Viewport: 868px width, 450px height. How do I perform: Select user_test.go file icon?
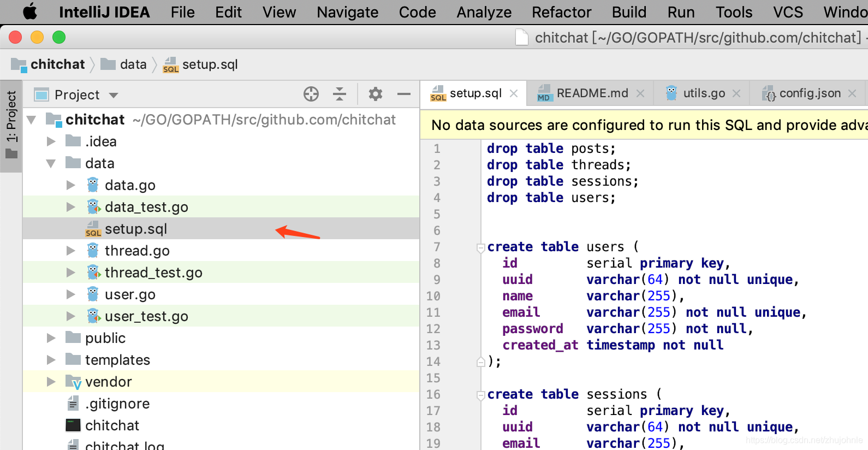pyautogui.click(x=93, y=316)
